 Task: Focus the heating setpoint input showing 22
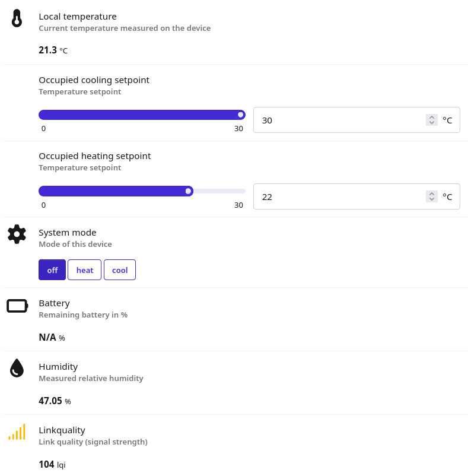tap(338, 196)
